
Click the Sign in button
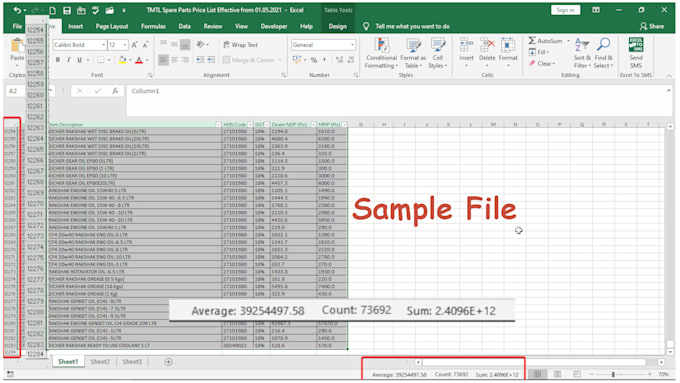tap(566, 10)
